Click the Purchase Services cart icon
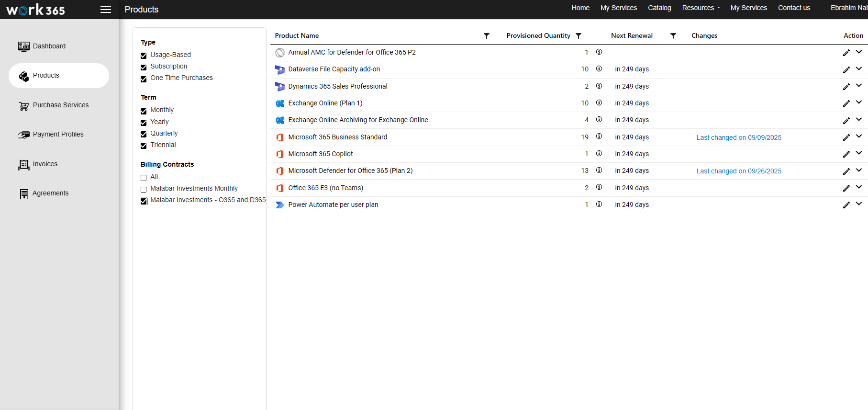Viewport: 868px width, 410px height. [x=24, y=106]
